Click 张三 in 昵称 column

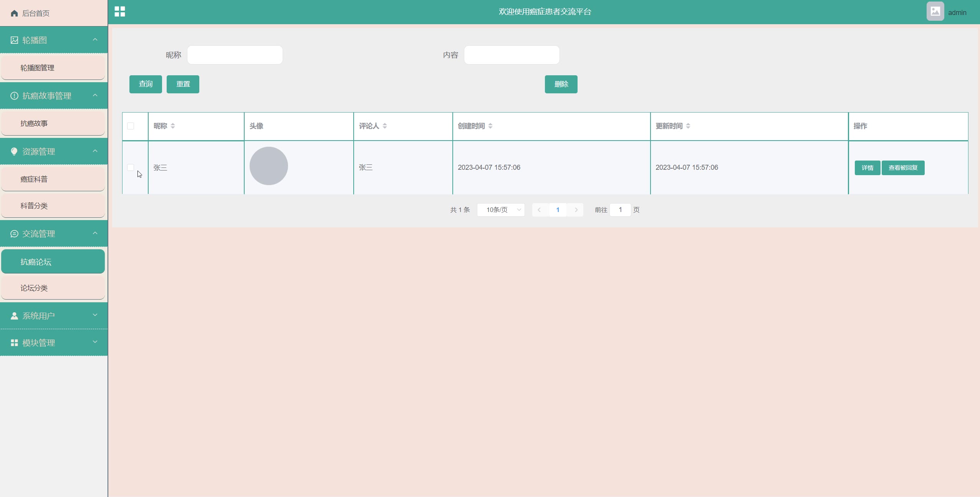click(x=160, y=167)
